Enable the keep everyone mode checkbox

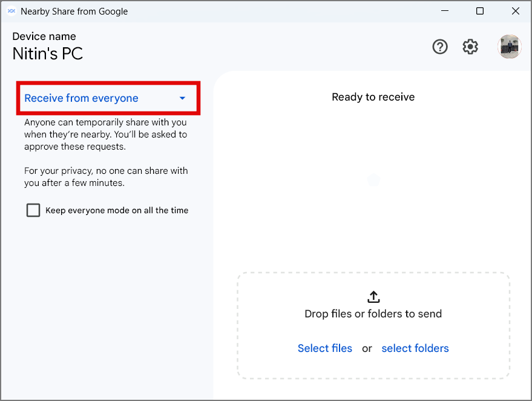(x=33, y=210)
